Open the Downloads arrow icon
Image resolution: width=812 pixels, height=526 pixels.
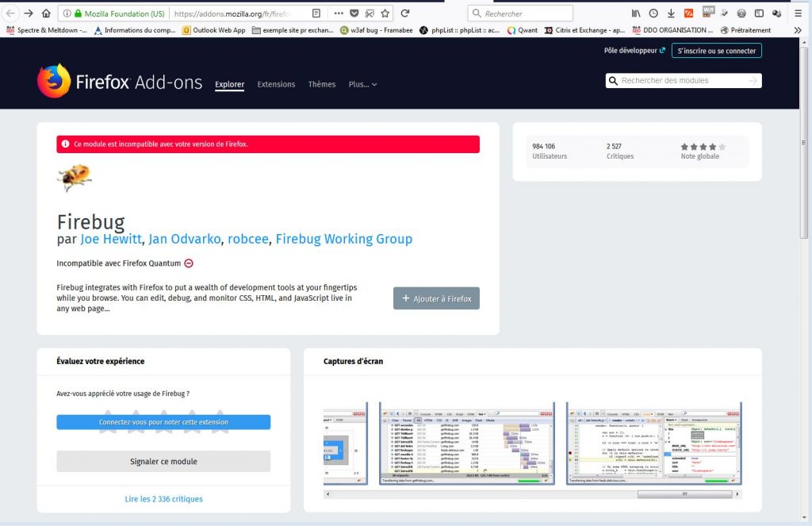click(671, 13)
